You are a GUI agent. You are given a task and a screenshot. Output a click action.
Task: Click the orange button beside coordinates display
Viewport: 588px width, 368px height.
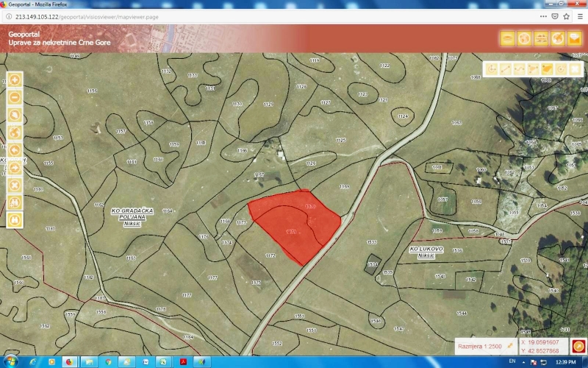[x=578, y=346]
